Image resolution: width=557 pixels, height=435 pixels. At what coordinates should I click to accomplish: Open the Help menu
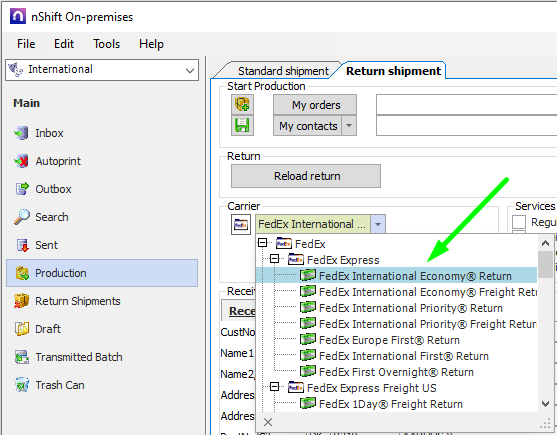point(151,44)
